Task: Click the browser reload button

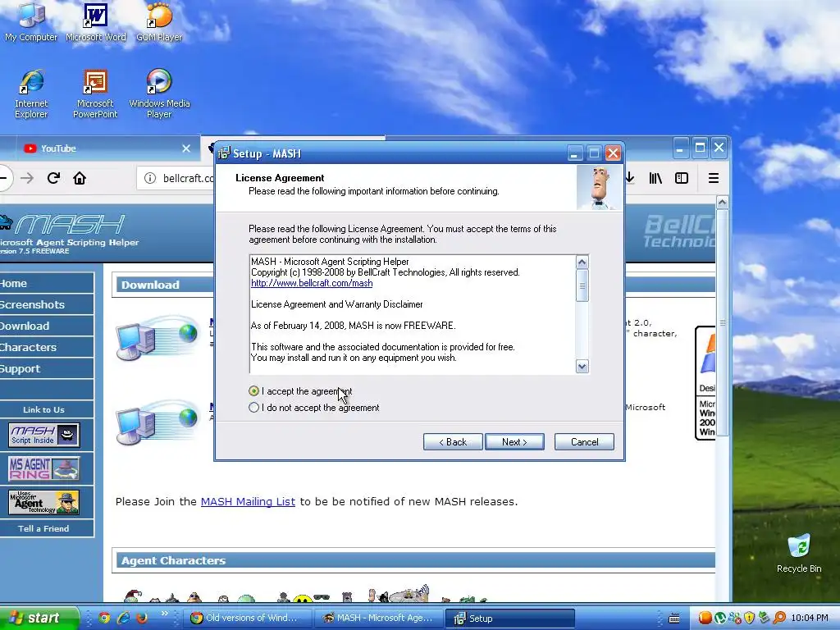Action: (x=53, y=178)
